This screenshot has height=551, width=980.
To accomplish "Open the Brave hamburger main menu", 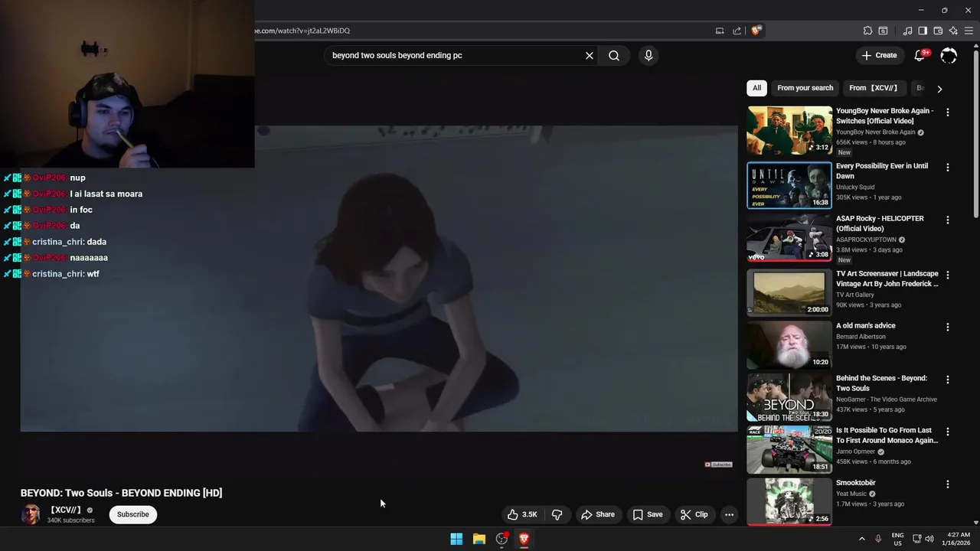I will (969, 31).
